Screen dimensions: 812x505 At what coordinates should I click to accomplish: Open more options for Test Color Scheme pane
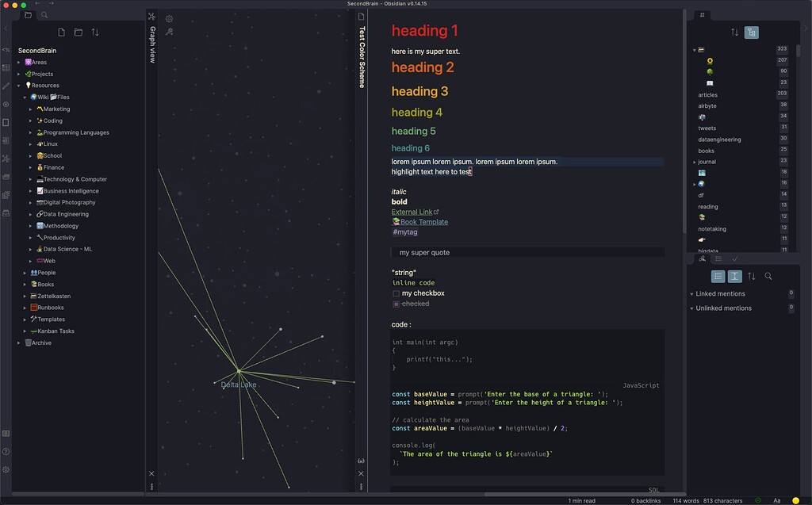(x=361, y=486)
